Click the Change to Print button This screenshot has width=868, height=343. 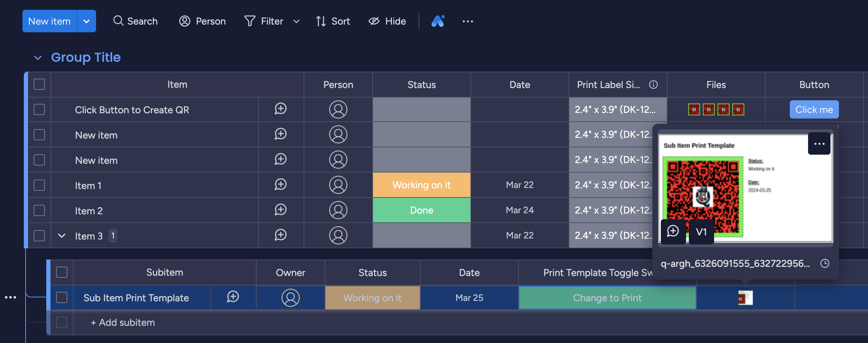(x=607, y=298)
